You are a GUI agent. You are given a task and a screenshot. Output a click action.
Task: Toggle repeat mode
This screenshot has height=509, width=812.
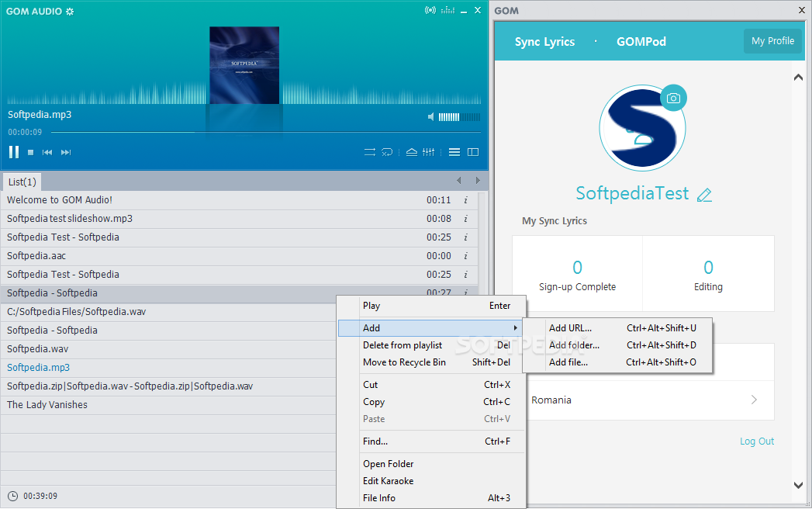coord(387,152)
